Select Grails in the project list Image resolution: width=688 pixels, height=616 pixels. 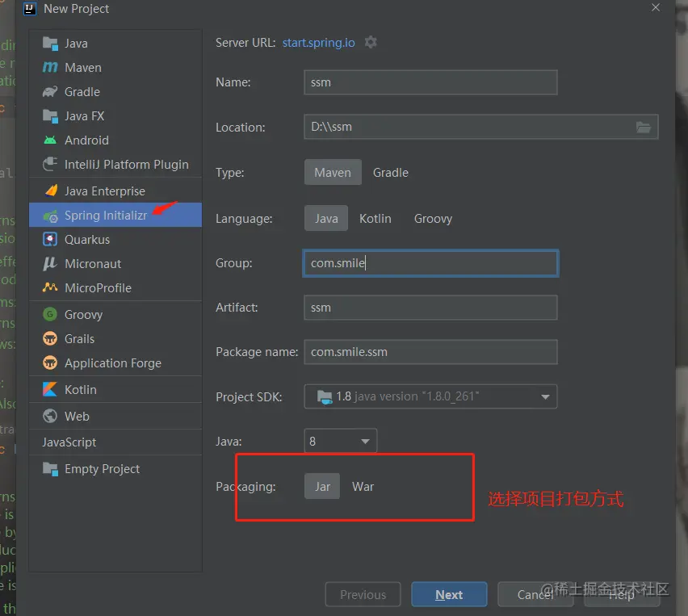tap(115, 339)
